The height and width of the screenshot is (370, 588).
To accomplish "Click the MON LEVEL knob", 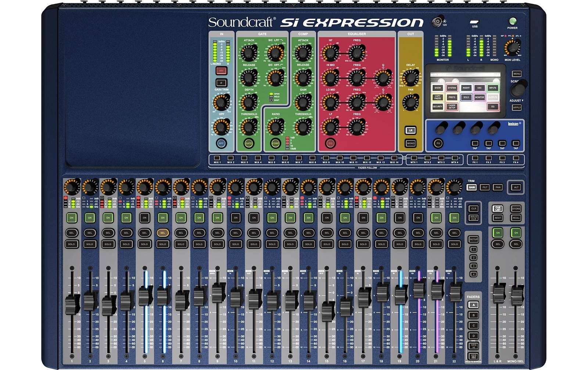I will tap(512, 47).
